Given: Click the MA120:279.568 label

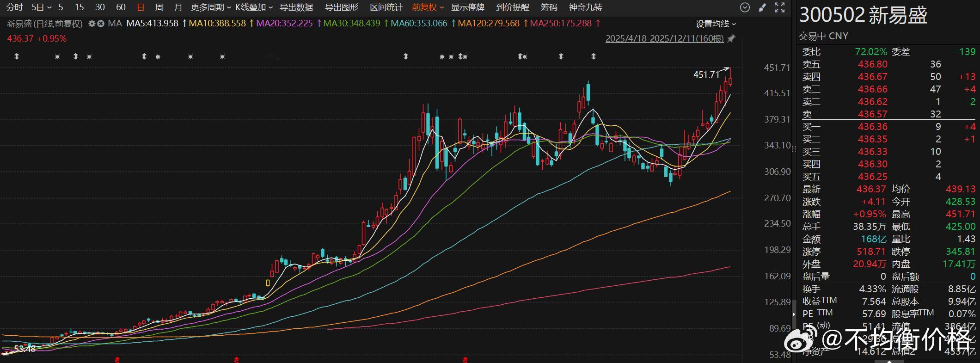Looking at the screenshot, I should (x=489, y=23).
